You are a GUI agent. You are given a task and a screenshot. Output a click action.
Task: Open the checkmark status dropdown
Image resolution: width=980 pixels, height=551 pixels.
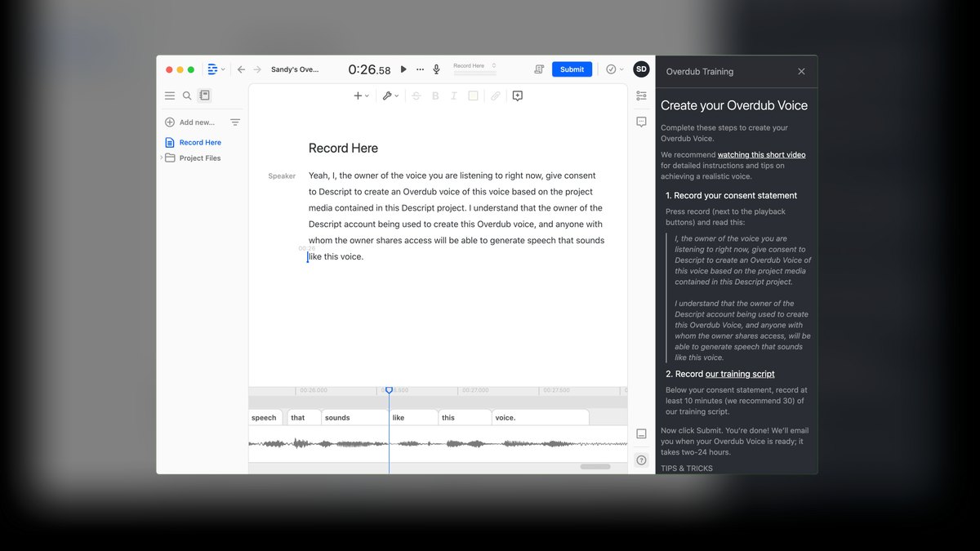click(x=614, y=69)
